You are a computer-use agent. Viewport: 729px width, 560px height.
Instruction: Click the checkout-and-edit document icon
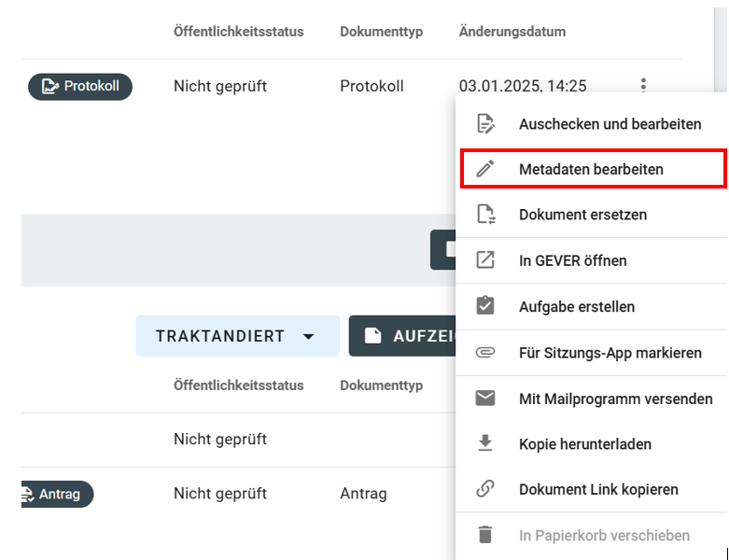tap(485, 123)
